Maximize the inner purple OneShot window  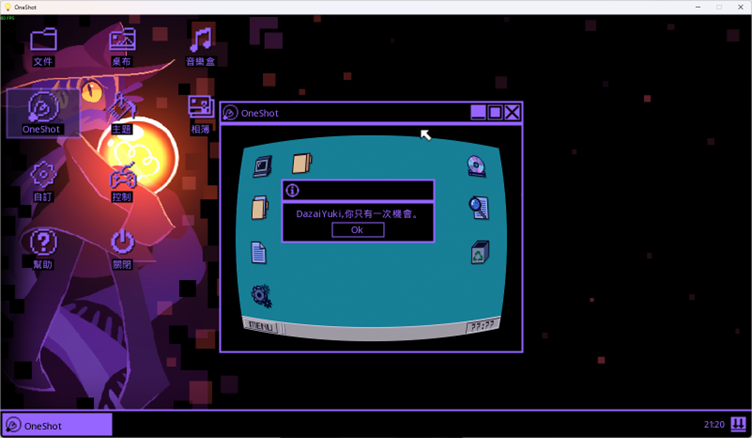[495, 113]
